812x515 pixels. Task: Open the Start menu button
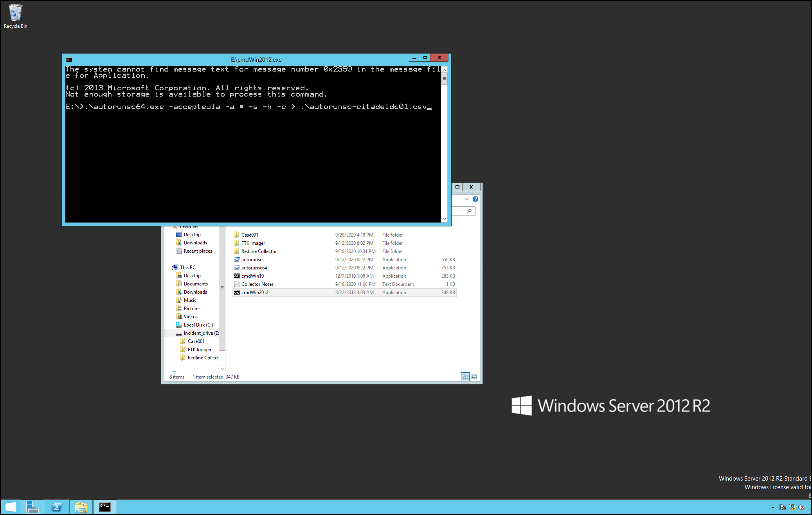(10, 507)
